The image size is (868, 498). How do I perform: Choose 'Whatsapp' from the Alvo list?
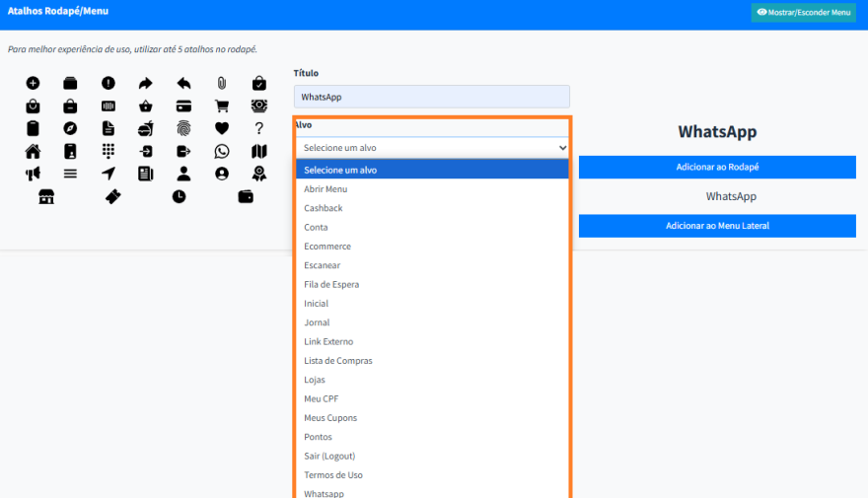click(325, 493)
